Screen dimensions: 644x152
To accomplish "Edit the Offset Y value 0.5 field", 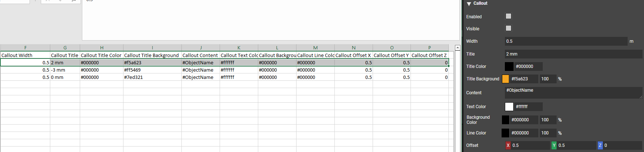I will coord(576,145).
